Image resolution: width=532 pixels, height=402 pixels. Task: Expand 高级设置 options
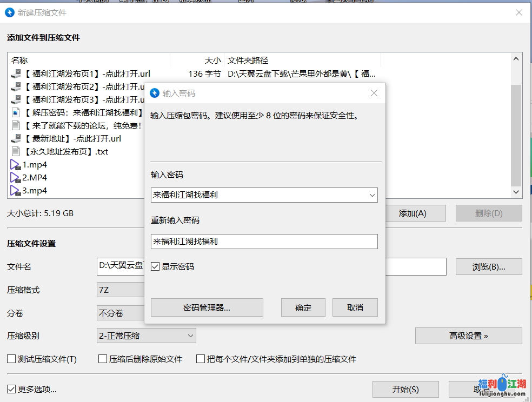pos(468,336)
